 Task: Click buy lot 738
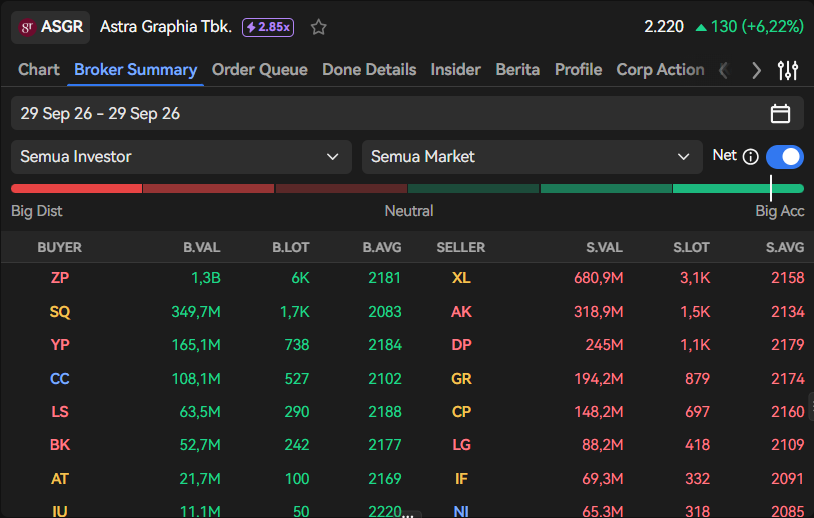point(297,345)
